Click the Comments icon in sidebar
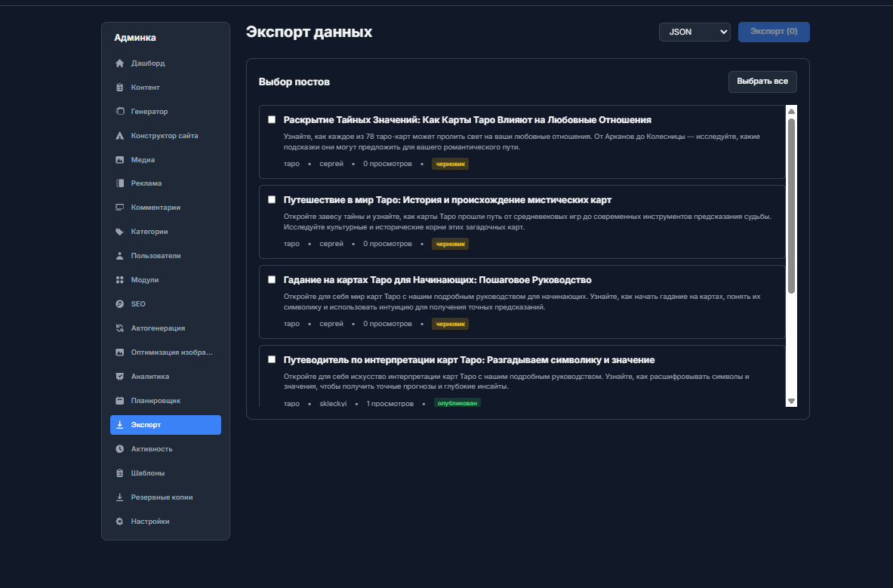The image size is (893, 588). pyautogui.click(x=119, y=208)
